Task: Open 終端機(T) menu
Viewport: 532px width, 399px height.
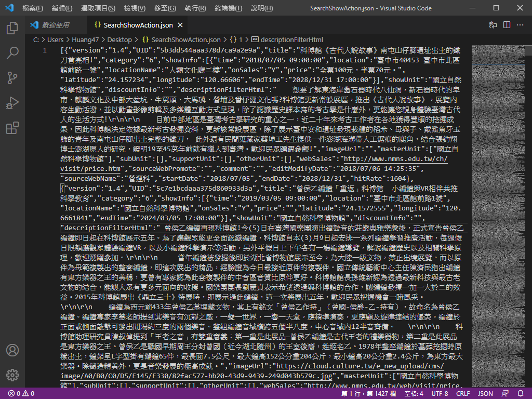Action: click(229, 8)
